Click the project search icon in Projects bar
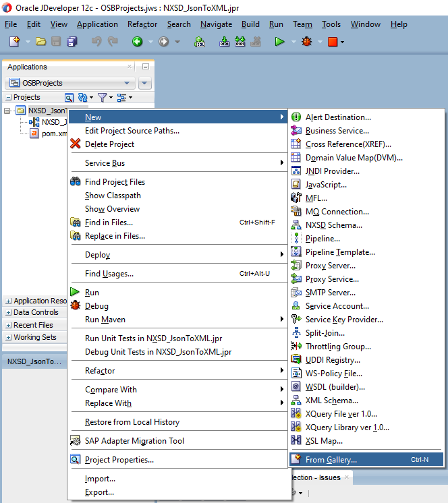This screenshot has width=448, height=503. [x=69, y=98]
